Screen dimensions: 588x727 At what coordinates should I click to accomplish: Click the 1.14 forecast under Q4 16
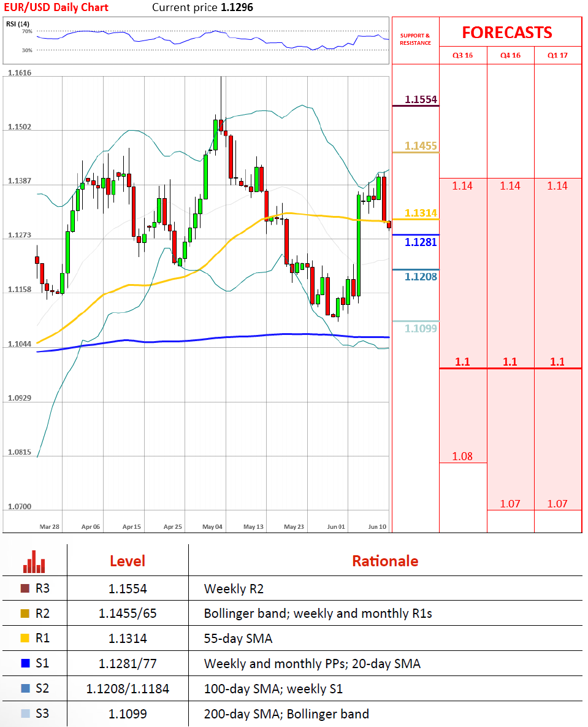[x=510, y=186]
